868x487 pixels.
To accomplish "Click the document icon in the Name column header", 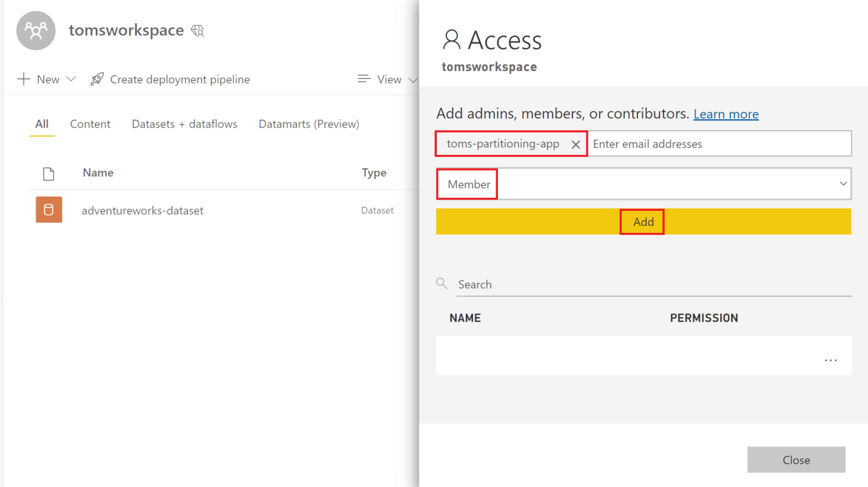I will point(49,173).
